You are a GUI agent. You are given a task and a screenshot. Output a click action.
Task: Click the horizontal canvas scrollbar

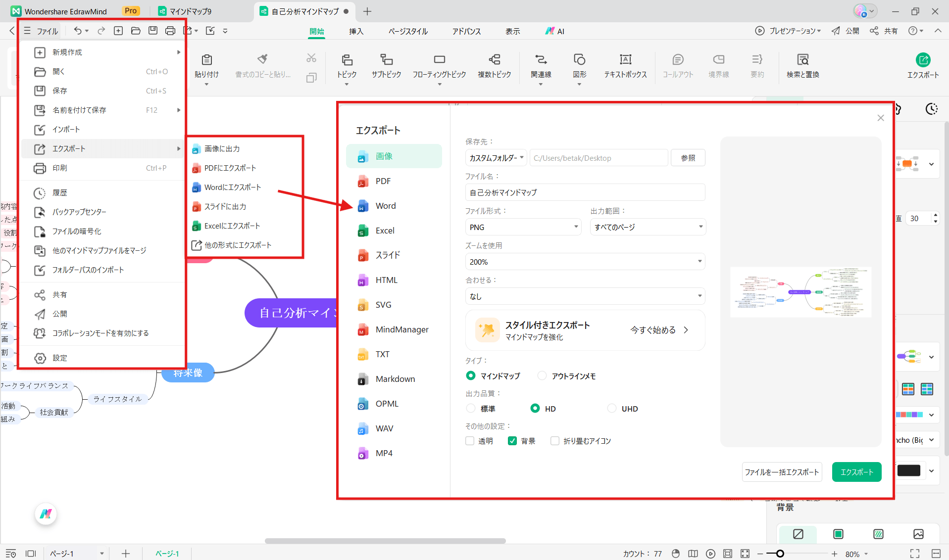point(385,541)
